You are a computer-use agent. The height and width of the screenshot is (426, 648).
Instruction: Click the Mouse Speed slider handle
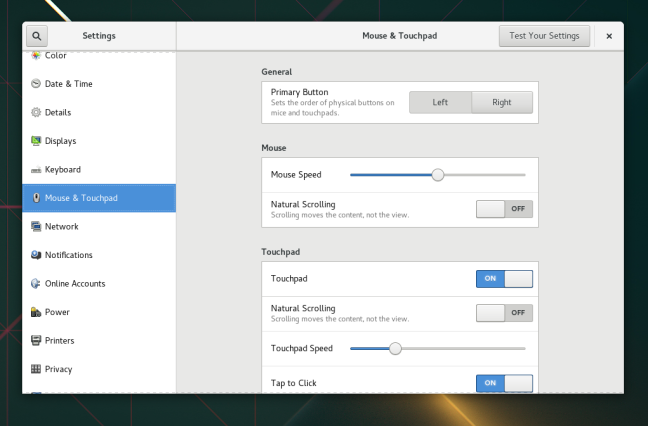pos(438,175)
